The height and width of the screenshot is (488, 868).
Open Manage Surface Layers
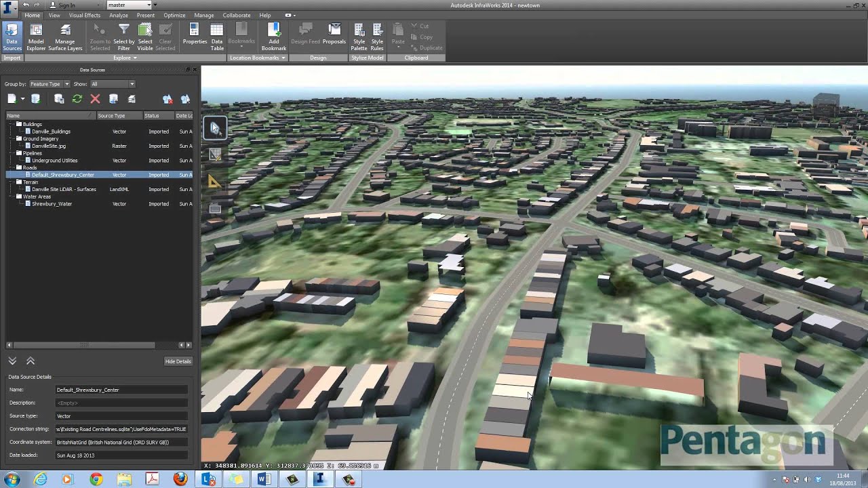click(x=65, y=37)
